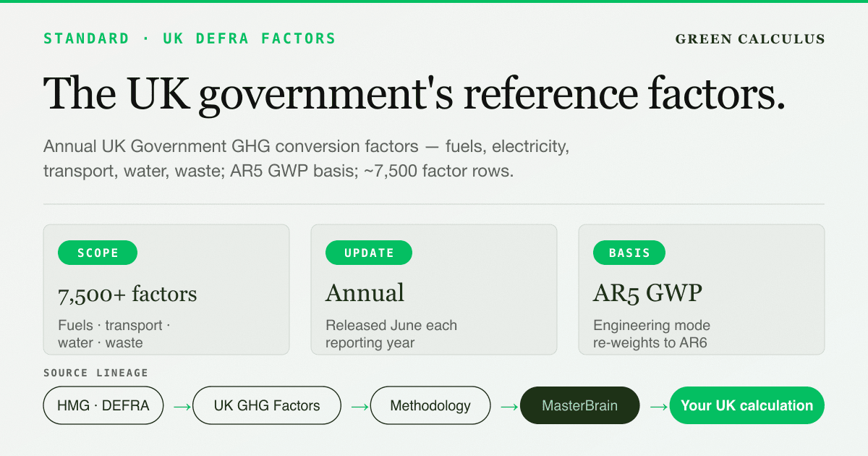The image size is (868, 456).
Task: Click arrow between Methodology and MasterBrain
Action: pyautogui.click(x=509, y=407)
